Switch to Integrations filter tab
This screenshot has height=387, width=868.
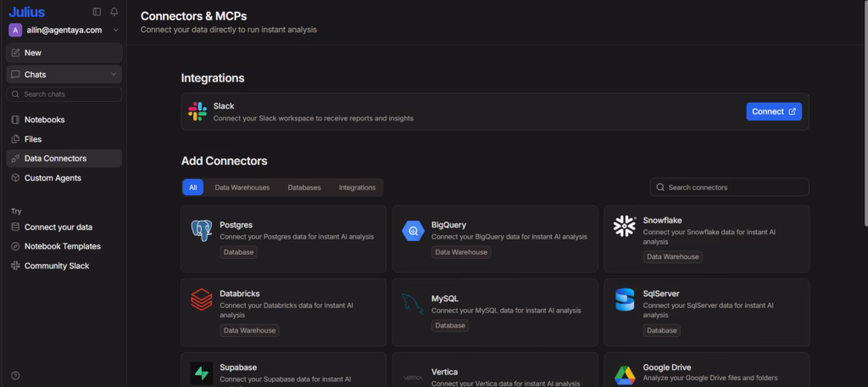point(357,188)
